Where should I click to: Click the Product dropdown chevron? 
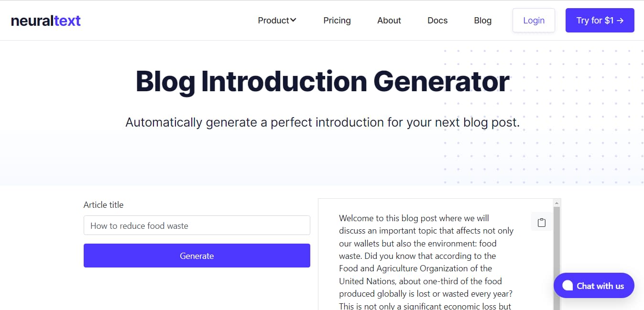click(x=294, y=21)
